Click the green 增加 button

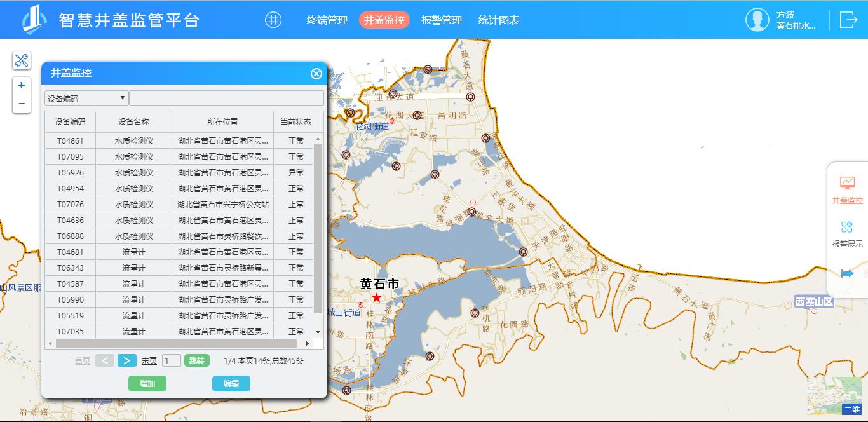pyautogui.click(x=147, y=383)
